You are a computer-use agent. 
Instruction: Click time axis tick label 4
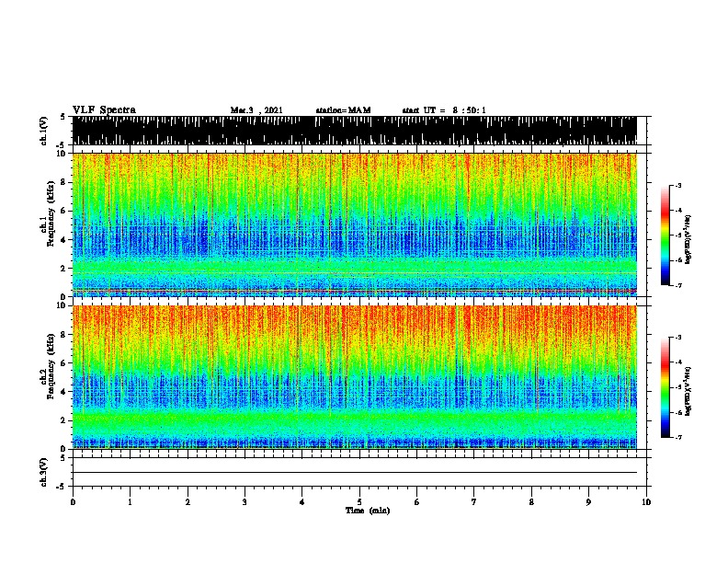tap(302, 502)
